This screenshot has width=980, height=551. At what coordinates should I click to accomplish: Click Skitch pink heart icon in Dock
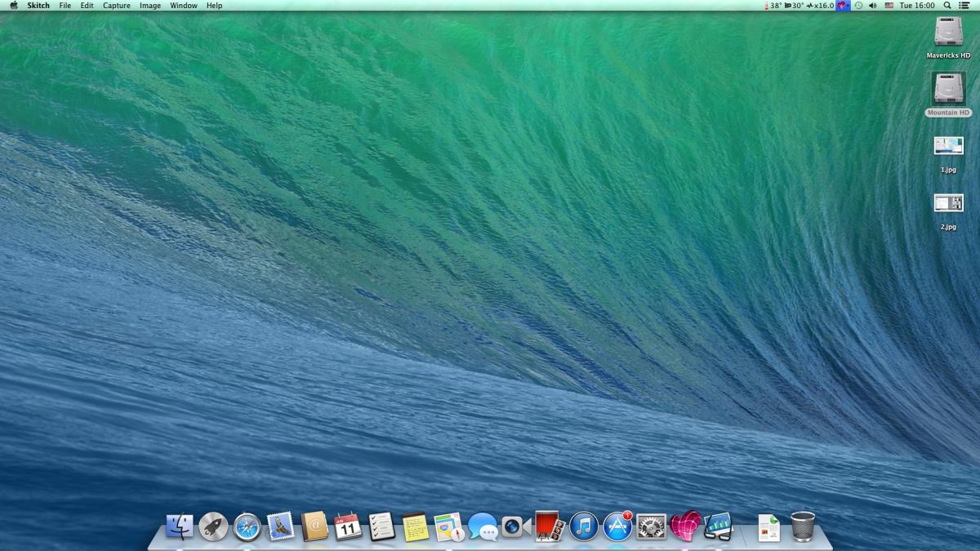[685, 527]
